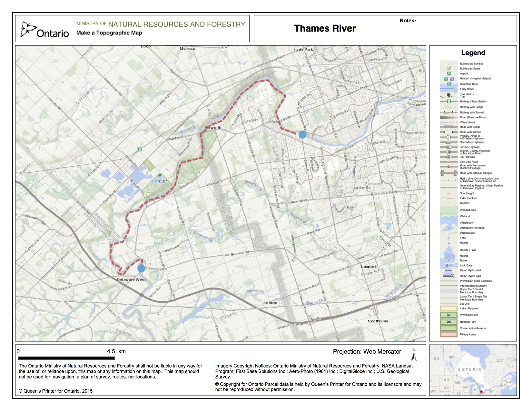Click the Indian Reserve color swatch
The image size is (532, 411).
(448, 308)
